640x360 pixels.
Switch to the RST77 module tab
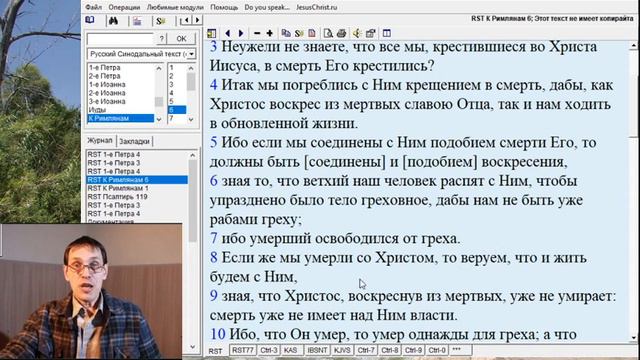(x=243, y=350)
